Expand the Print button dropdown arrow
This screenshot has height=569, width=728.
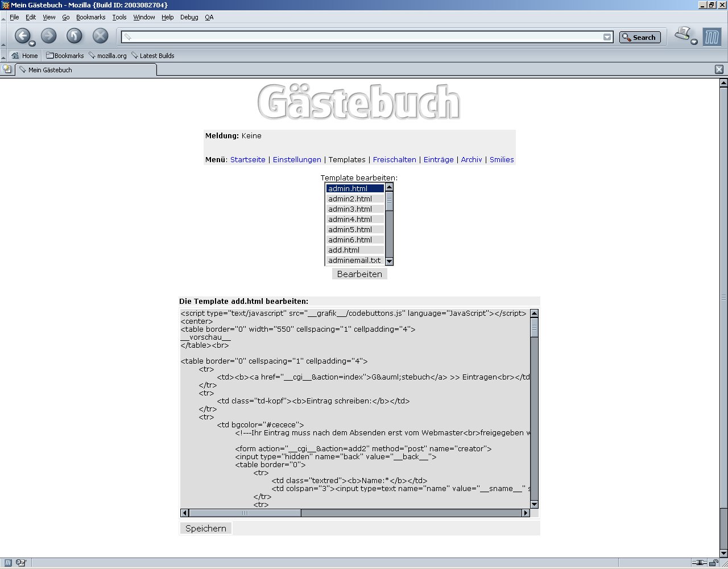point(694,42)
